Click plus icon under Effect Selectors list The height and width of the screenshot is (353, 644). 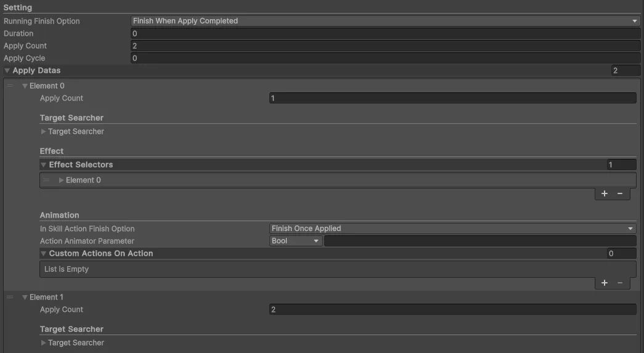pyautogui.click(x=604, y=193)
